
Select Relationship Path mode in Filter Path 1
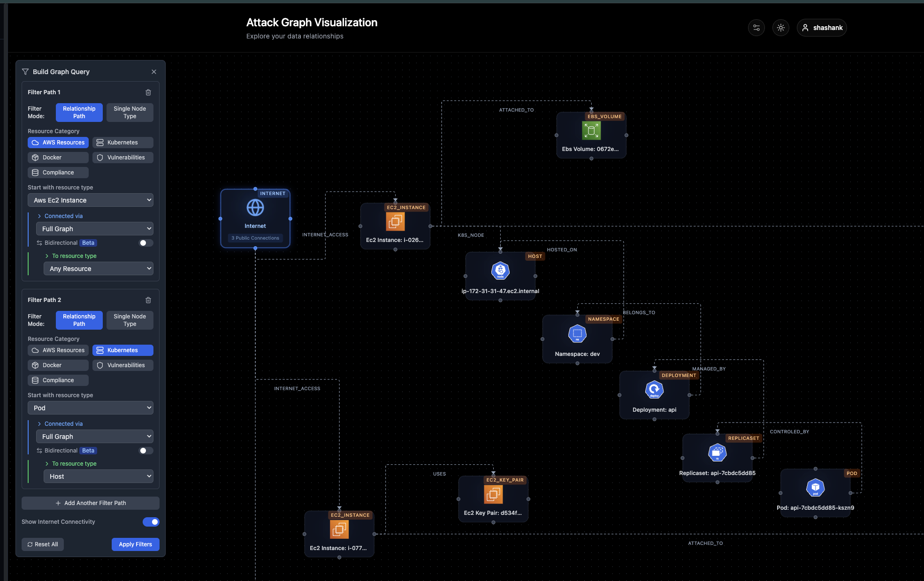pos(79,113)
